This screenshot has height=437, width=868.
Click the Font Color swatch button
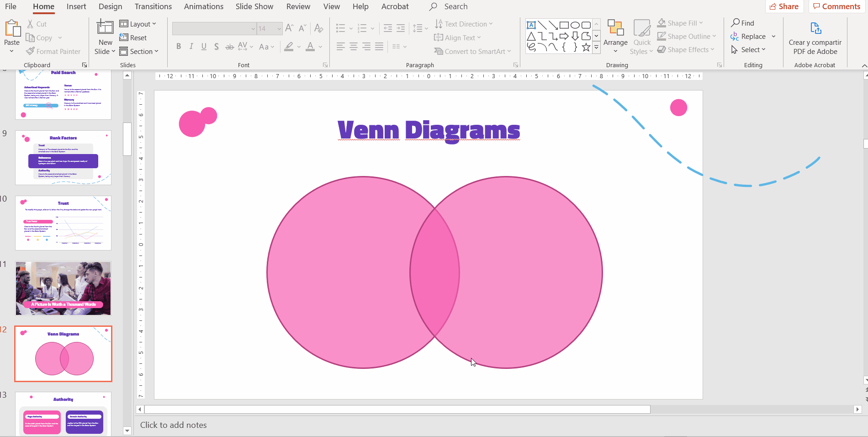[x=310, y=47]
